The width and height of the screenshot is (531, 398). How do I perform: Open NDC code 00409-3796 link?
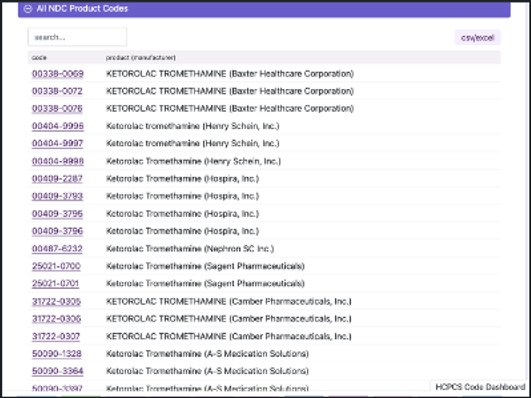click(58, 231)
